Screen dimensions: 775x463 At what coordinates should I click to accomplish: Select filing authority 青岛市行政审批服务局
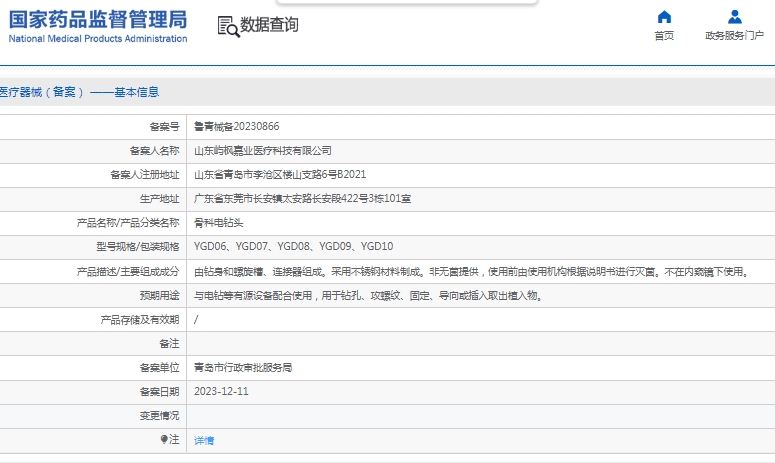coord(243,368)
